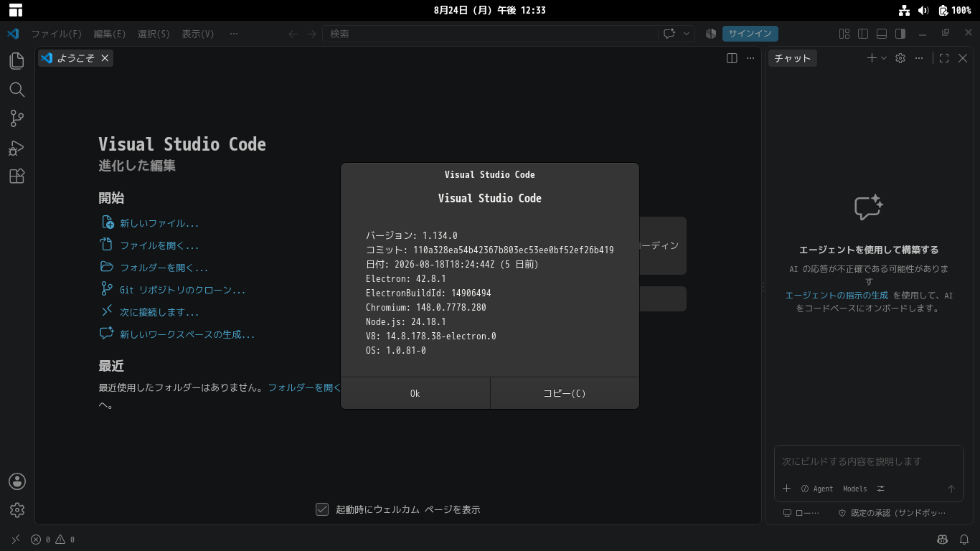Click the send arrow in chat input
Screen dimensions: 980x551
951,489
